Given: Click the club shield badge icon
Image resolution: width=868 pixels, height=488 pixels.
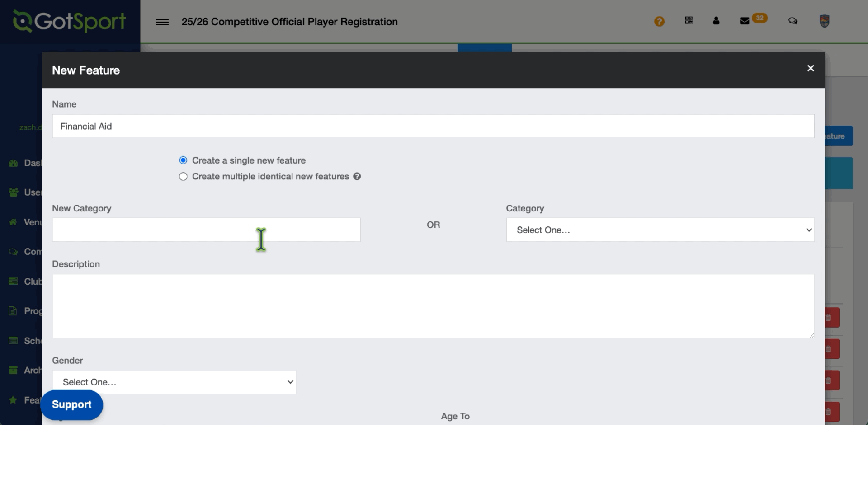Looking at the screenshot, I should pos(824,21).
